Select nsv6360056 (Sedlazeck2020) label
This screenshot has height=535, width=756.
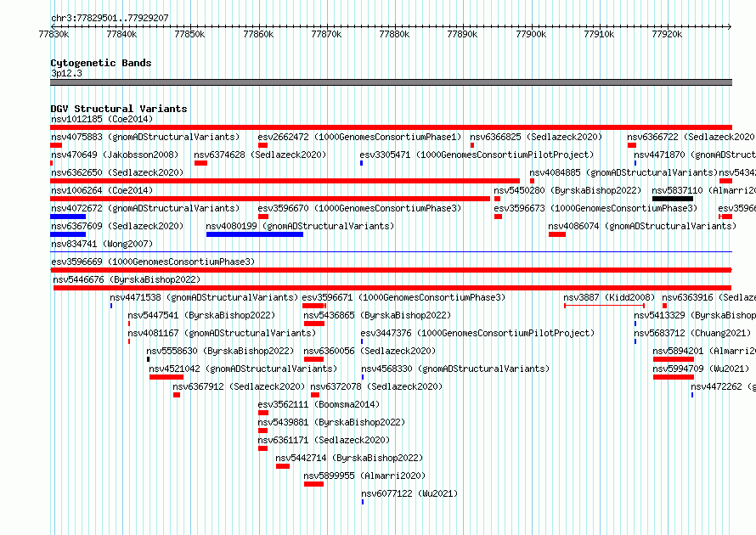point(370,351)
